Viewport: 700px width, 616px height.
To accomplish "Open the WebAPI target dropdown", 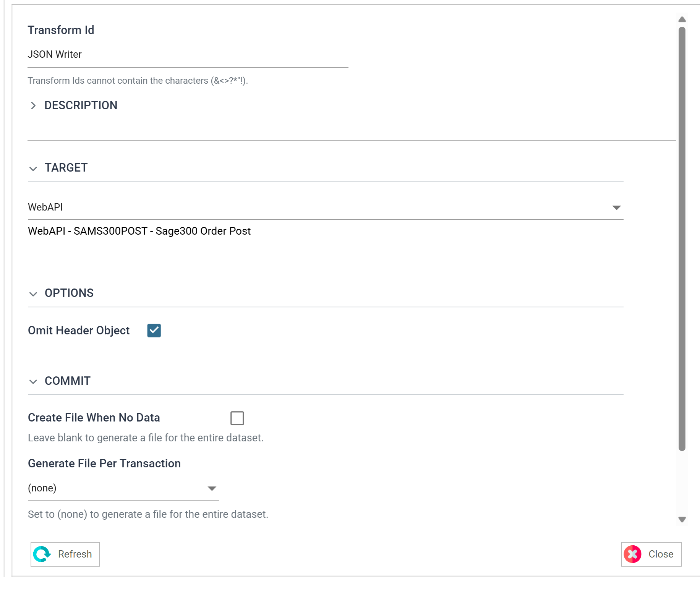I will [326, 207].
